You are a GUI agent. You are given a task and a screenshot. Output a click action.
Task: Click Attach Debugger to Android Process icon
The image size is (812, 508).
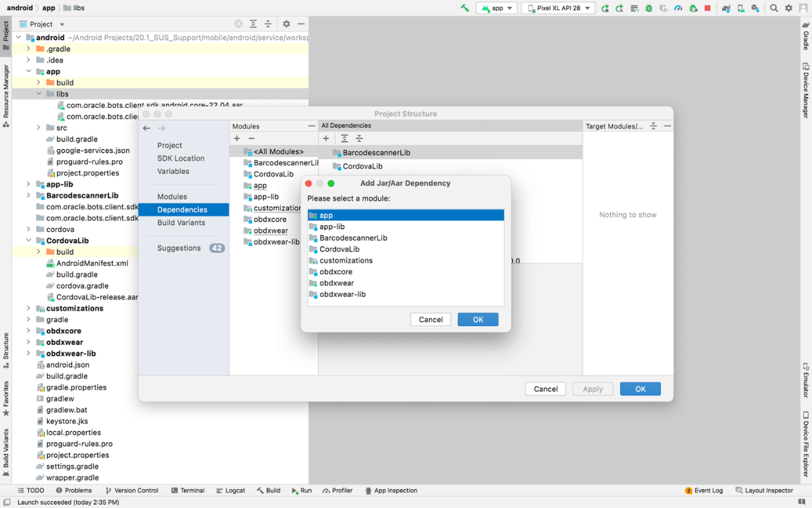(693, 8)
